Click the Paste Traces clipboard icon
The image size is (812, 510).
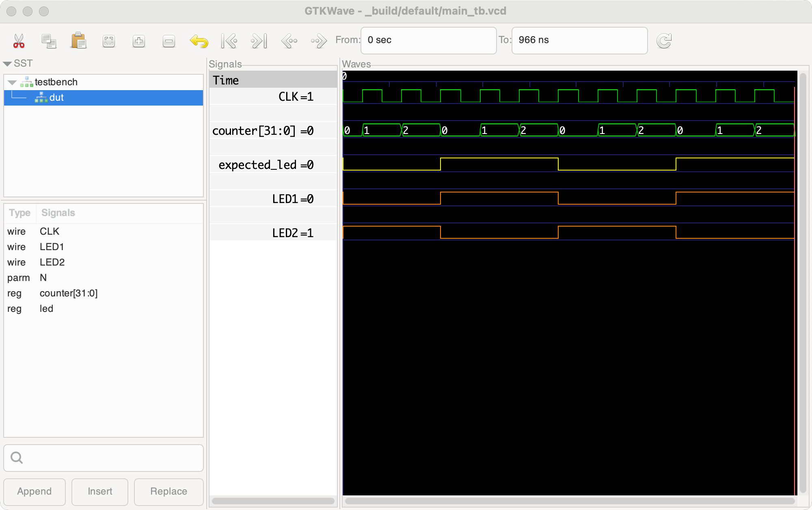coord(79,41)
